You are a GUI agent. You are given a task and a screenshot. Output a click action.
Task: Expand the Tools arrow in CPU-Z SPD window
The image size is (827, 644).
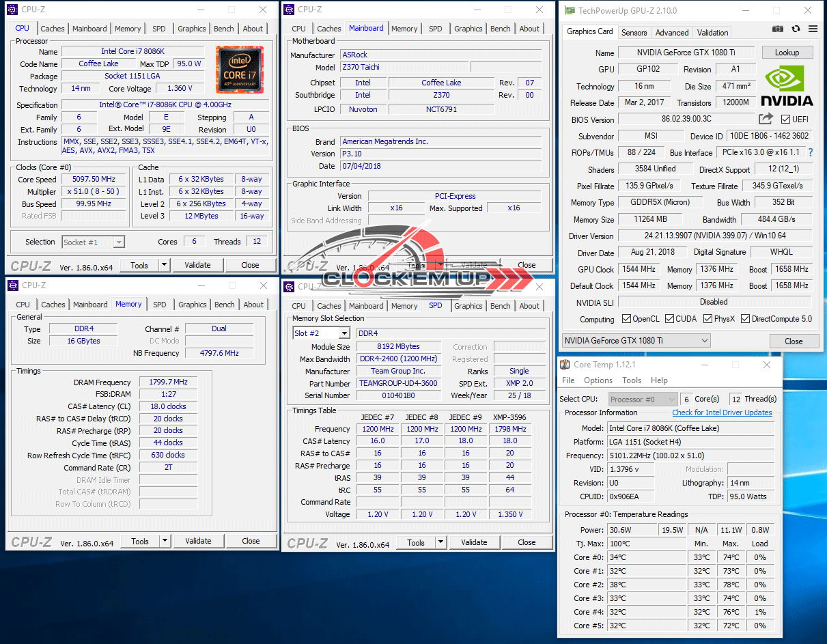tap(440, 542)
